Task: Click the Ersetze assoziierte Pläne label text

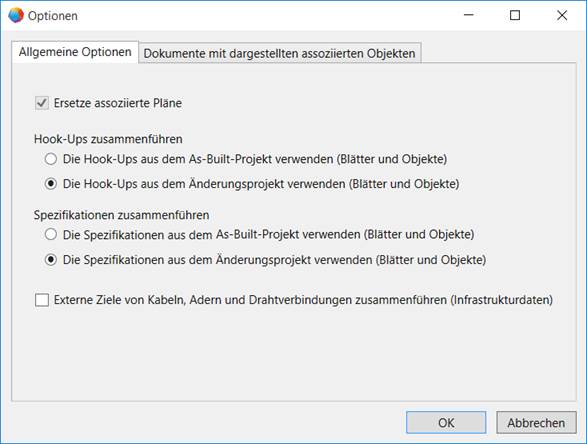Action: point(118,103)
